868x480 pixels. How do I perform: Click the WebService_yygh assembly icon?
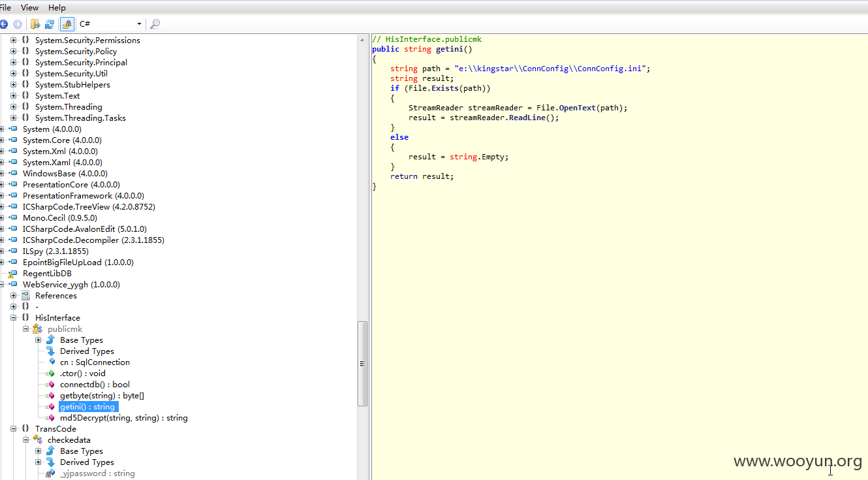coord(13,284)
